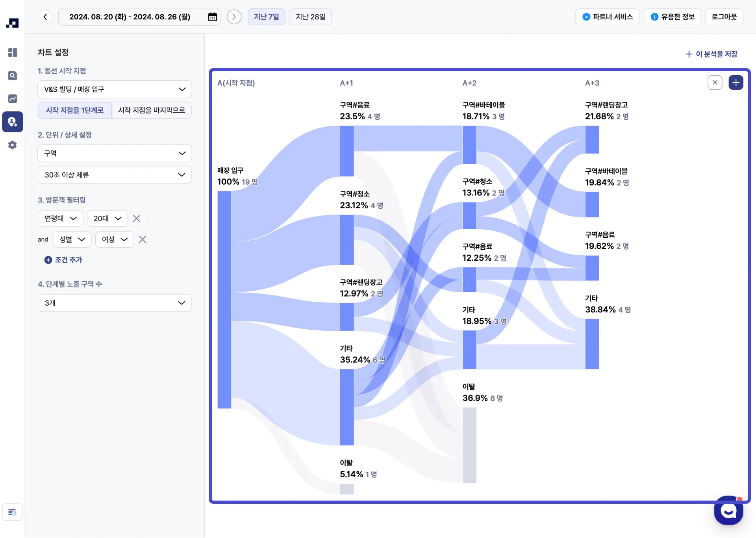Go to previous date range arrow

tap(45, 17)
